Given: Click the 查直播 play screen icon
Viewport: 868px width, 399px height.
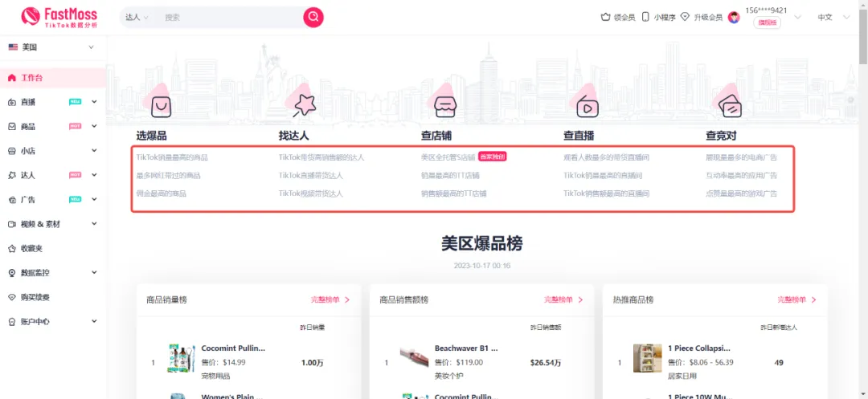Looking at the screenshot, I should pos(588,107).
